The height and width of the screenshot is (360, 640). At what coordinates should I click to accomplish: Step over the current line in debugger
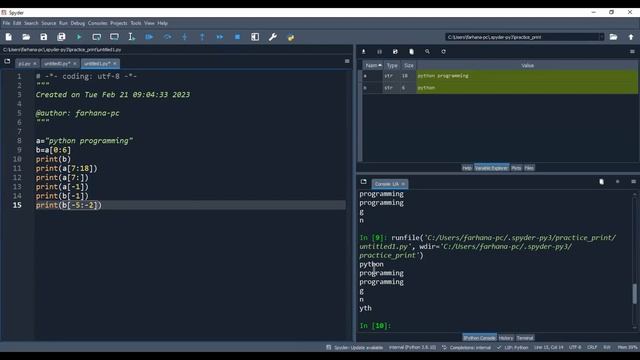[x=167, y=37]
